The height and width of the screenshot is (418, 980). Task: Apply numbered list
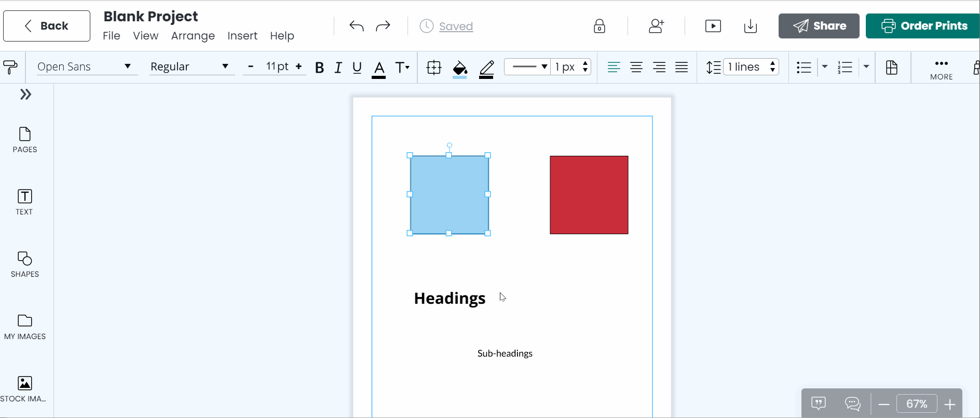(x=845, y=68)
